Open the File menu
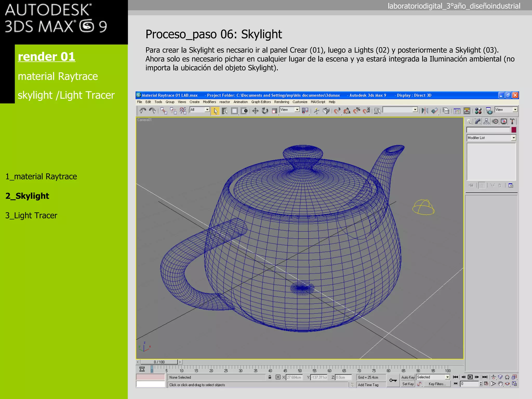Image resolution: width=532 pixels, height=399 pixels. pyautogui.click(x=139, y=102)
